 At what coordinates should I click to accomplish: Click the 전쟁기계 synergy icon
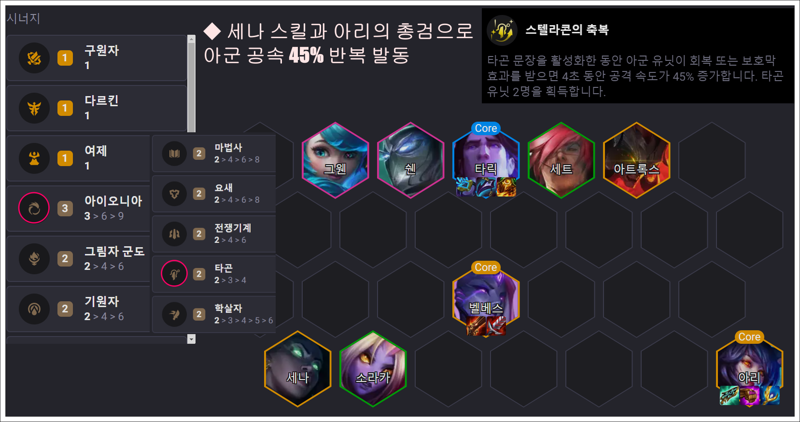(x=174, y=234)
